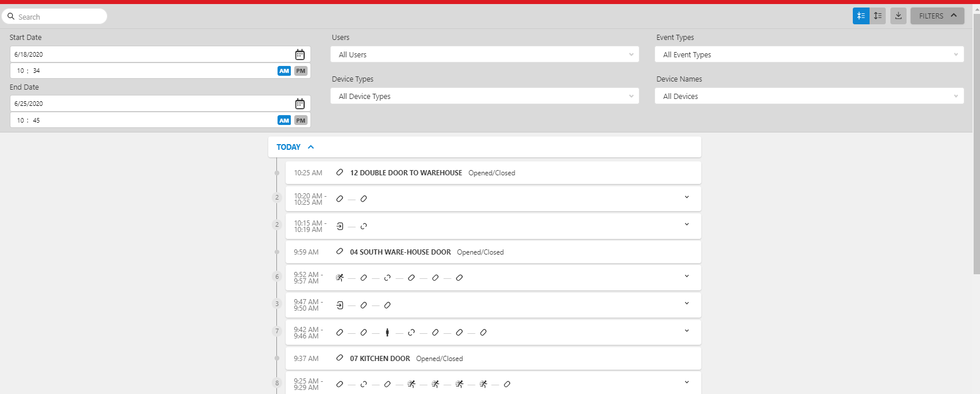The height and width of the screenshot is (394, 980).
Task: Open the All Device Types dropdown
Action: pyautogui.click(x=485, y=96)
